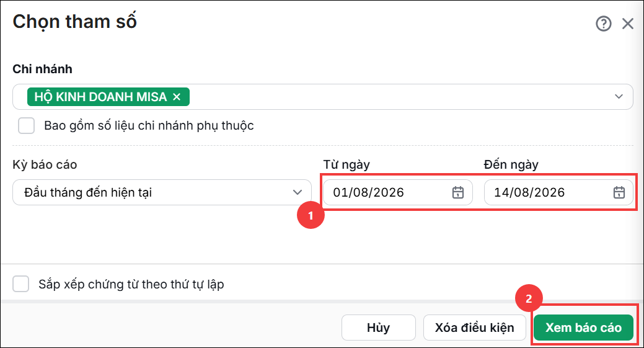Focus the Từ ngày date field 01/08/2026

[x=397, y=192]
